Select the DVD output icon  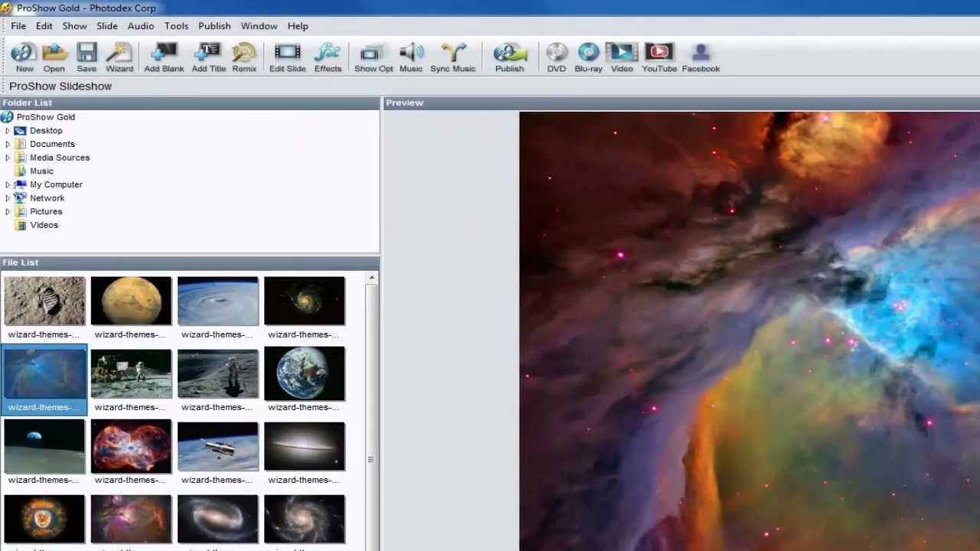click(557, 57)
